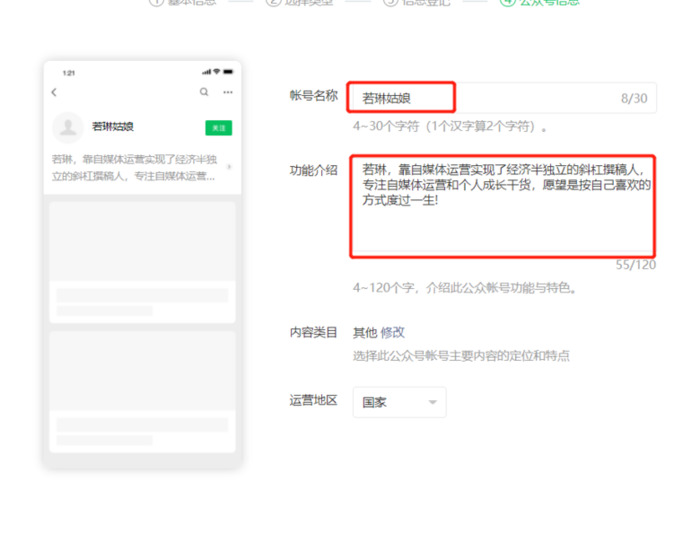
Task: Click the second placeholder article card in preview
Action: (142, 392)
